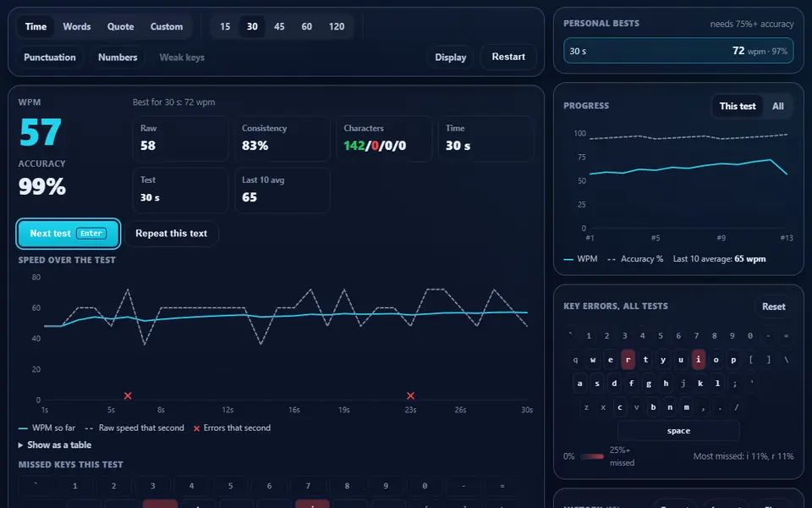
Task: Click the w key in Key errors keyboard
Action: pos(593,359)
